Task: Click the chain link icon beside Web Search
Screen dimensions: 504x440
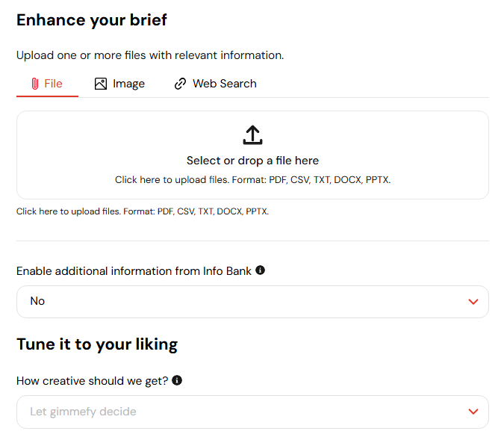Action: [x=180, y=84]
